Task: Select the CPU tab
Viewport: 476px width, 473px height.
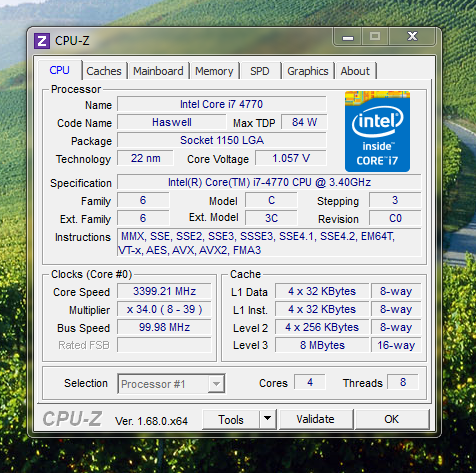Action: tap(60, 70)
